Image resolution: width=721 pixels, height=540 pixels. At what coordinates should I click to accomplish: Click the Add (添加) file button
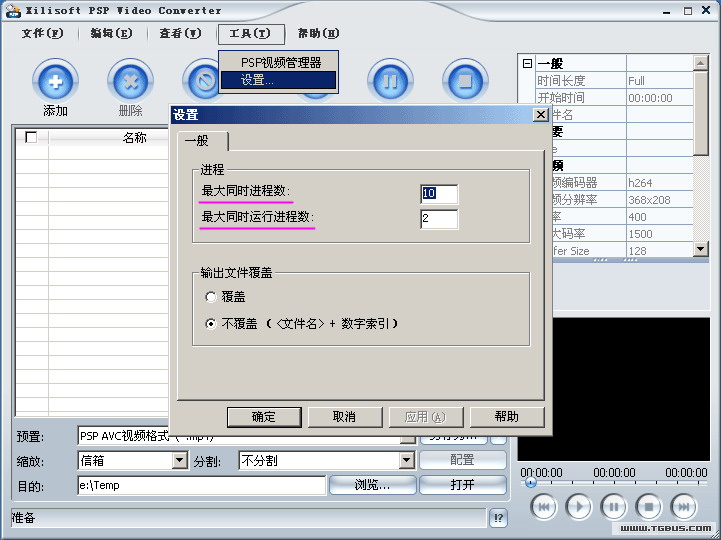(x=55, y=81)
